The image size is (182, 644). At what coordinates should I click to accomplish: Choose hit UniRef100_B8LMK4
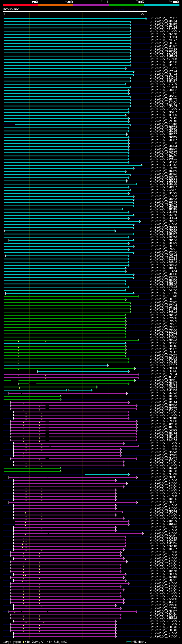(163, 37)
